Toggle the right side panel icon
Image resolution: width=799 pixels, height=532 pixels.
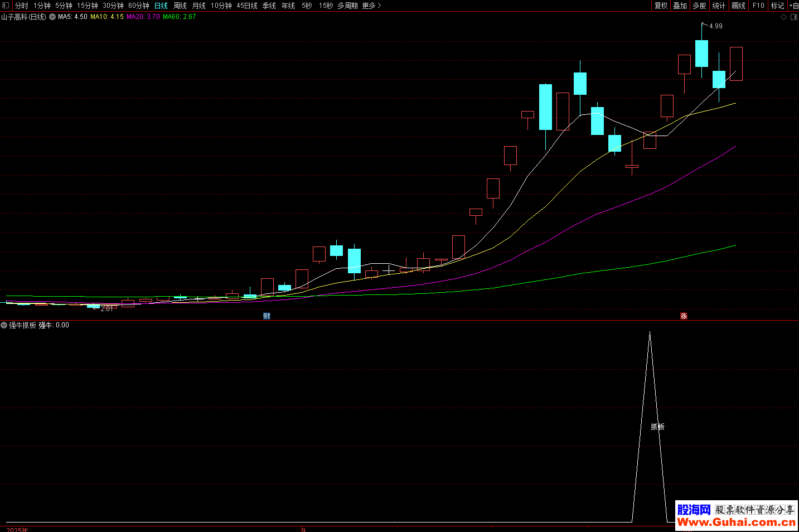point(793,17)
